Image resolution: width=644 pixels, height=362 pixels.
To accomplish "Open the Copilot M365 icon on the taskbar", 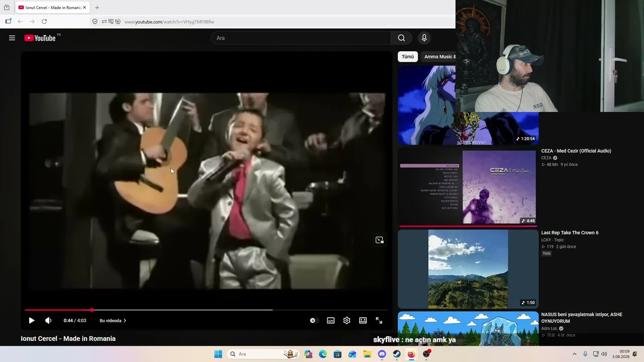I will (308, 354).
